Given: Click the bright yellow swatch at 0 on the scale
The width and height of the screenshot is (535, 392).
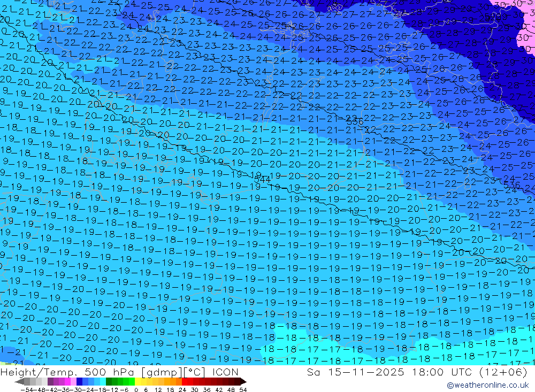Looking at the screenshot, I should [x=137, y=381].
